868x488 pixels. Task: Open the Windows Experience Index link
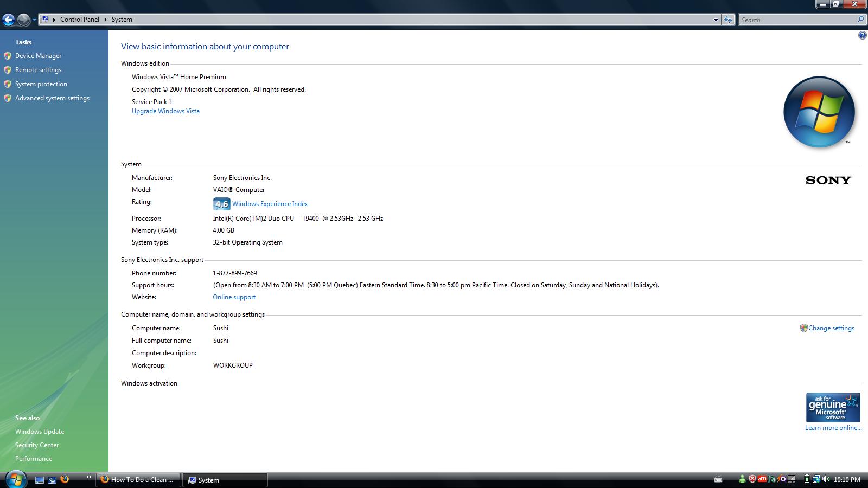[x=270, y=204]
